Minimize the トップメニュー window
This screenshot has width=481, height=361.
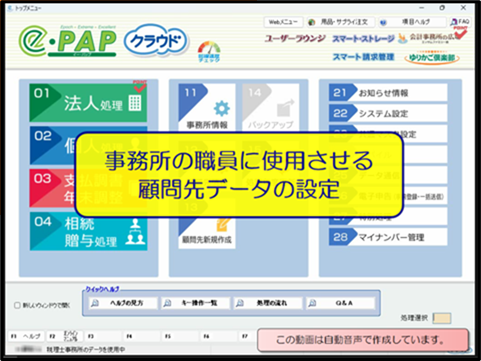(422, 8)
